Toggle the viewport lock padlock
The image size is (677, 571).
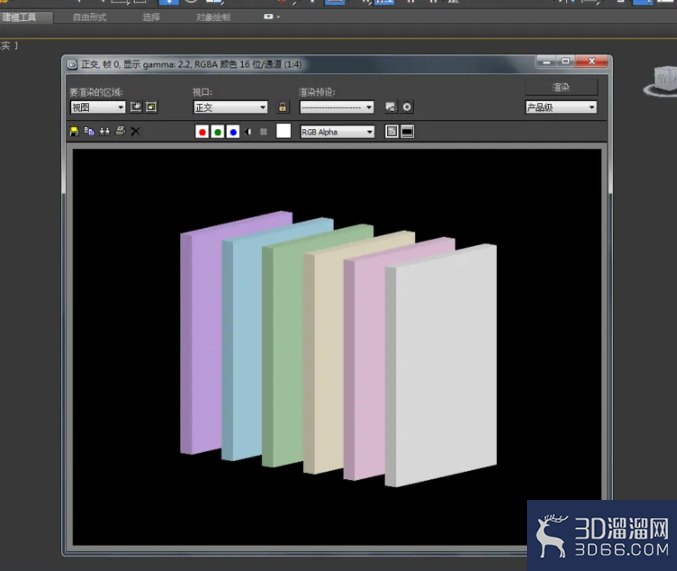click(x=282, y=107)
